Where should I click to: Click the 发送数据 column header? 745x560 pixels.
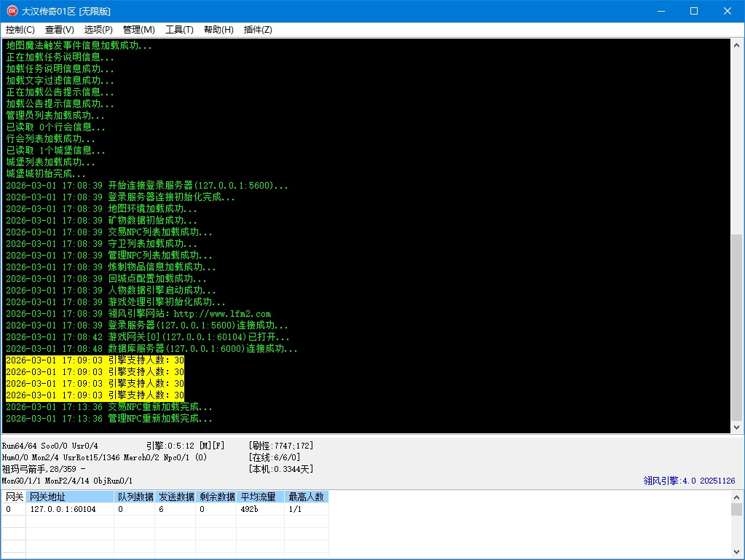point(176,497)
